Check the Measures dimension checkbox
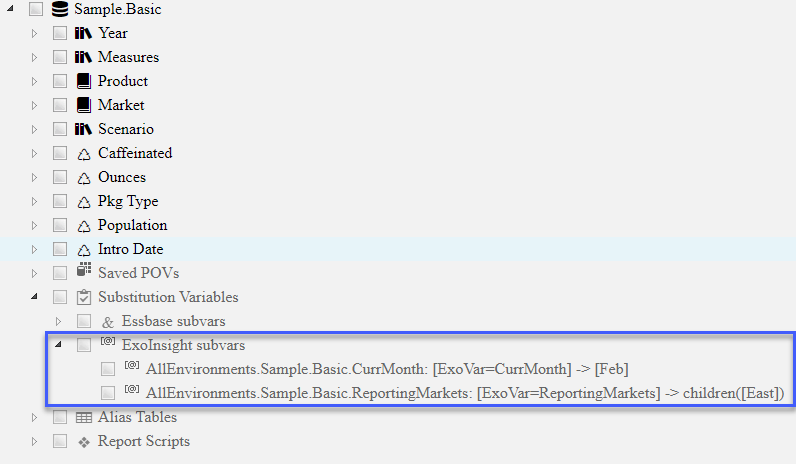This screenshot has height=464, width=796. click(60, 57)
